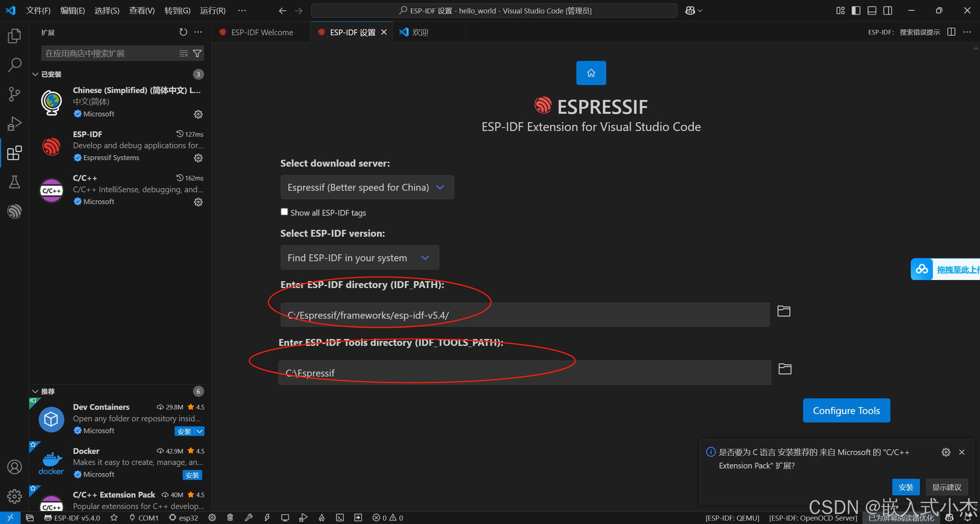This screenshot has height=524, width=980.
Task: Open the Select ESP-IDF version dropdown
Action: (359, 257)
